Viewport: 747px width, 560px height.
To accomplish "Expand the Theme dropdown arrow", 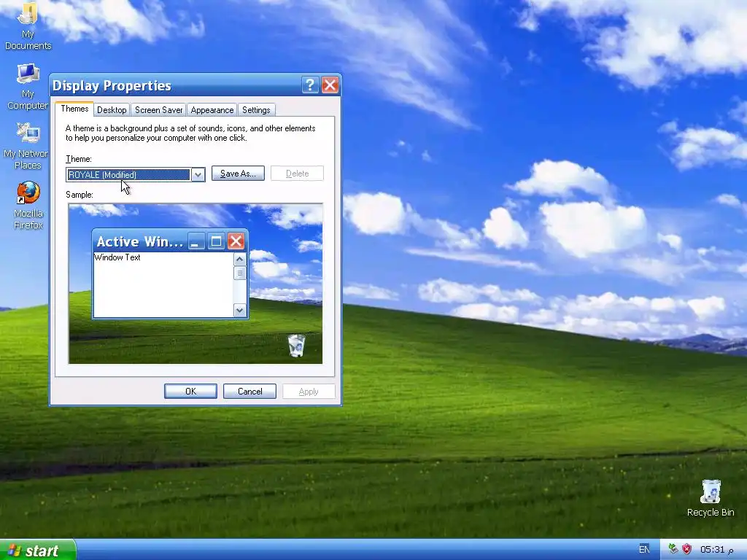I will tap(198, 175).
